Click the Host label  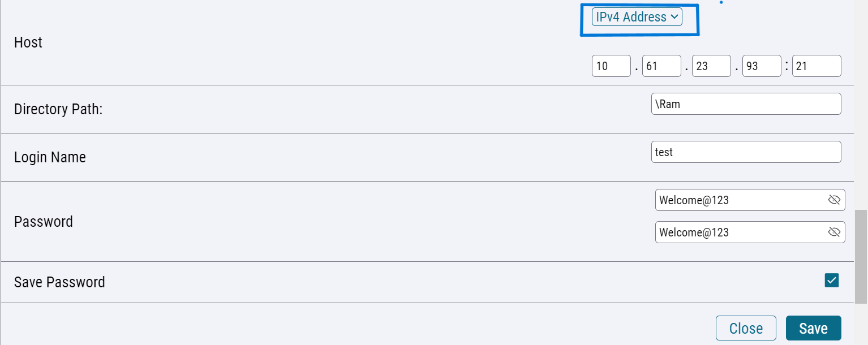tap(28, 42)
